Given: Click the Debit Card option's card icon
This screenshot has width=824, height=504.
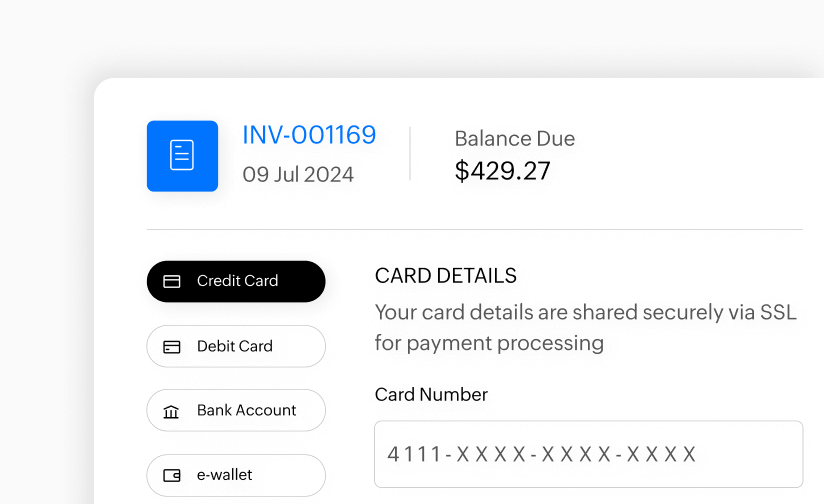Looking at the screenshot, I should (172, 347).
